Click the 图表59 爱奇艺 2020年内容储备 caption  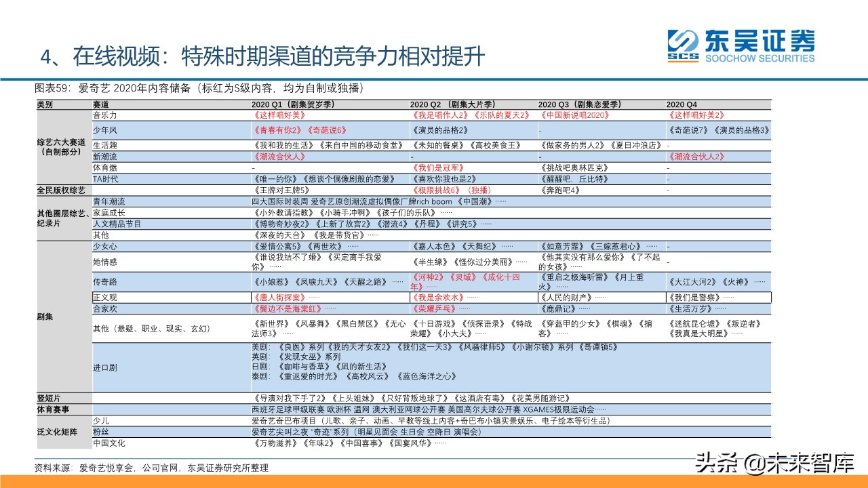pos(201,88)
